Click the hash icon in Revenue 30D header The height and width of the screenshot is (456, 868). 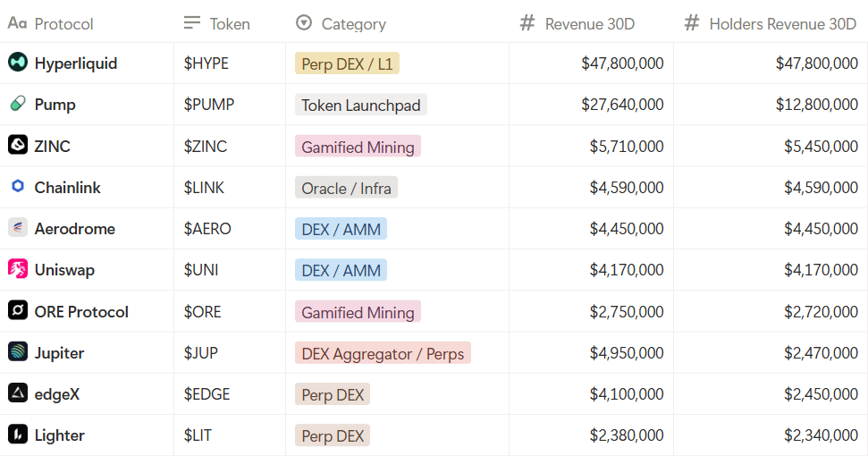click(x=527, y=22)
